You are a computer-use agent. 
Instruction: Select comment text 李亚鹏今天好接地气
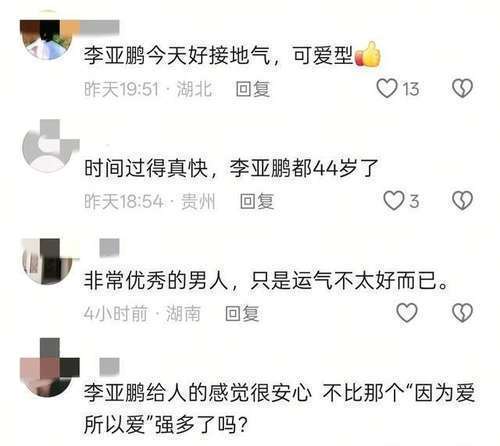[x=177, y=55]
